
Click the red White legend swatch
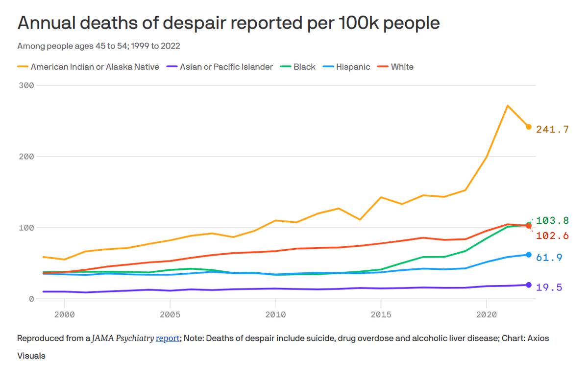pyautogui.click(x=382, y=67)
